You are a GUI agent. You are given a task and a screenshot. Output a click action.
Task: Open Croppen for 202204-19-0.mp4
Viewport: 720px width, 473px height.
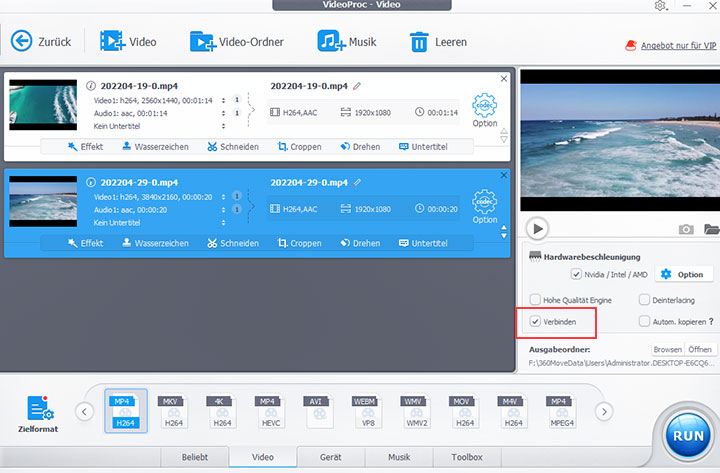click(x=299, y=146)
